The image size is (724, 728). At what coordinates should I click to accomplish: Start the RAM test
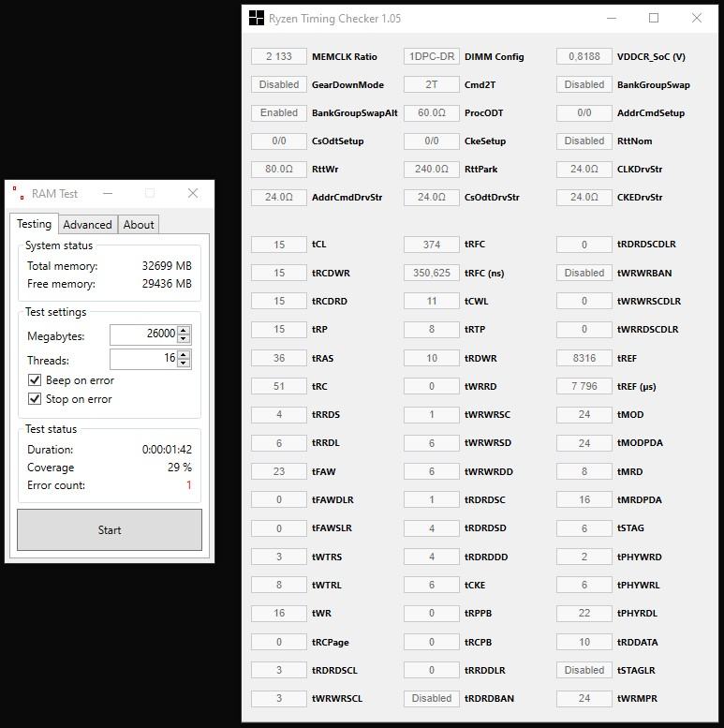point(110,529)
